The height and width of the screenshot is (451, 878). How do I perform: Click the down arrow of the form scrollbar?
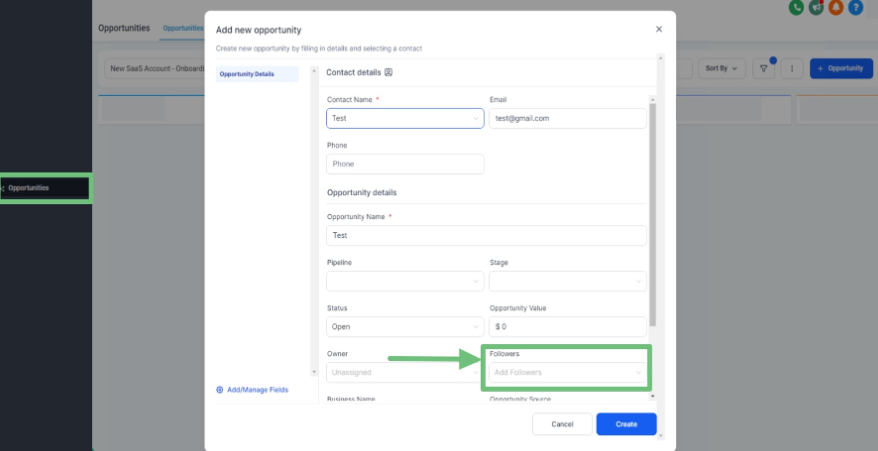(x=652, y=396)
